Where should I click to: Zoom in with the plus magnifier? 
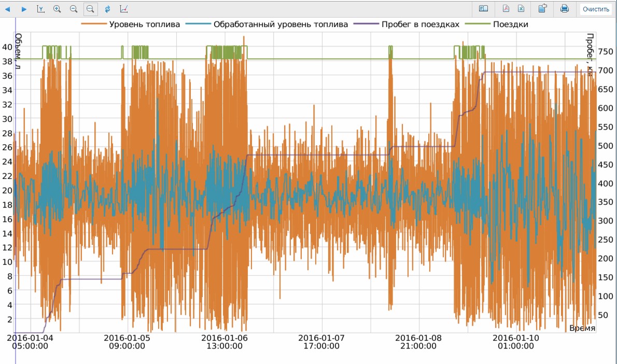tap(57, 9)
